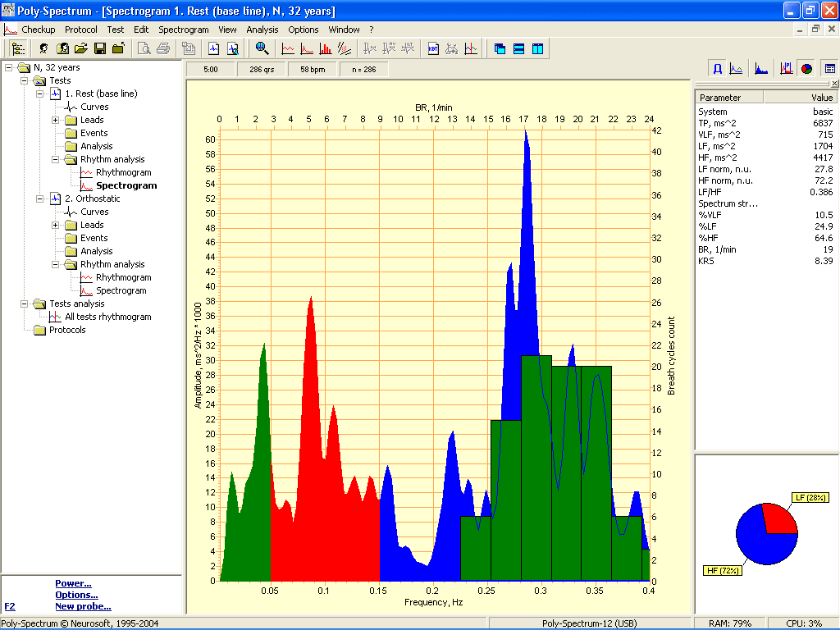Cascade windows using the overlapping windows icon

pyautogui.click(x=500, y=48)
